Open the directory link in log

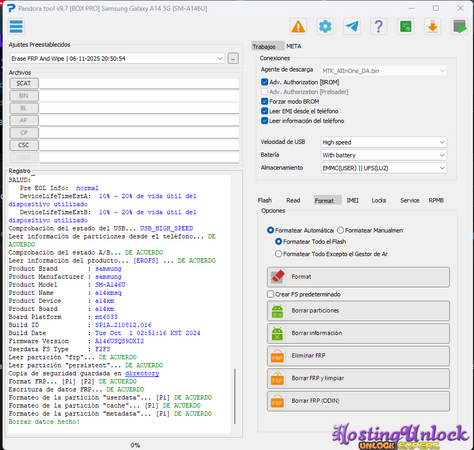pyautogui.click(x=142, y=374)
